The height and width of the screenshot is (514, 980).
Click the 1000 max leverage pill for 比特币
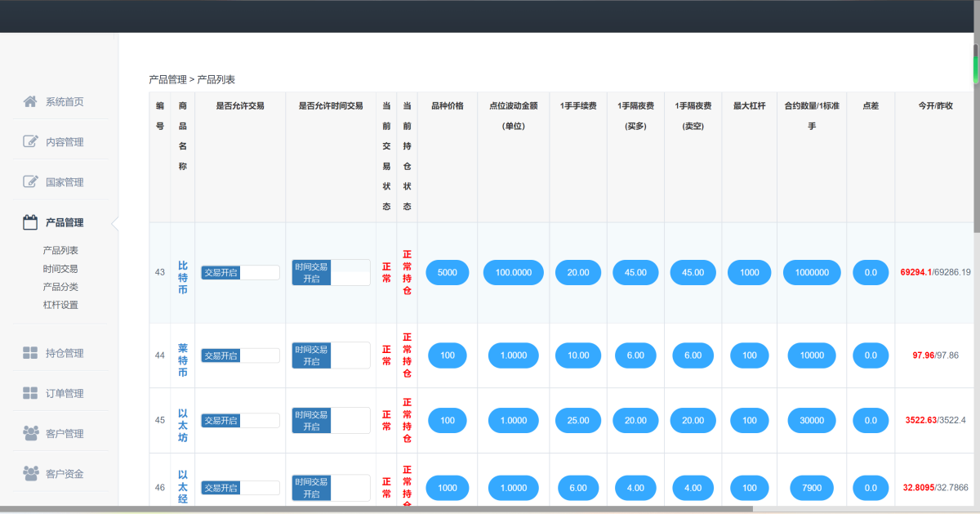point(750,272)
